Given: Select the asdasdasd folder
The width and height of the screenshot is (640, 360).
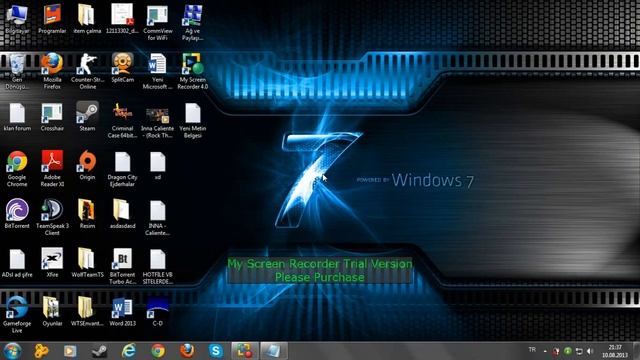Looking at the screenshot, I should [122, 214].
